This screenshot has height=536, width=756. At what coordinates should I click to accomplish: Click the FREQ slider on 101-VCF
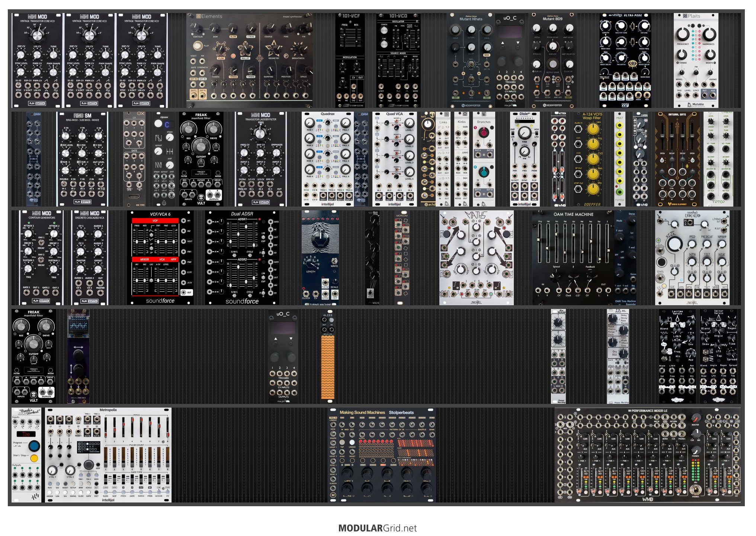(x=345, y=37)
